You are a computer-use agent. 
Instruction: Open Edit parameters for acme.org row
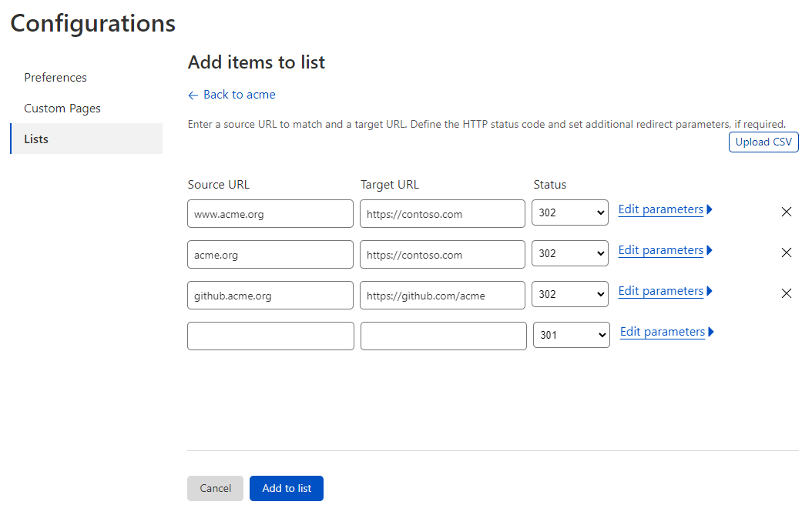tap(660, 249)
